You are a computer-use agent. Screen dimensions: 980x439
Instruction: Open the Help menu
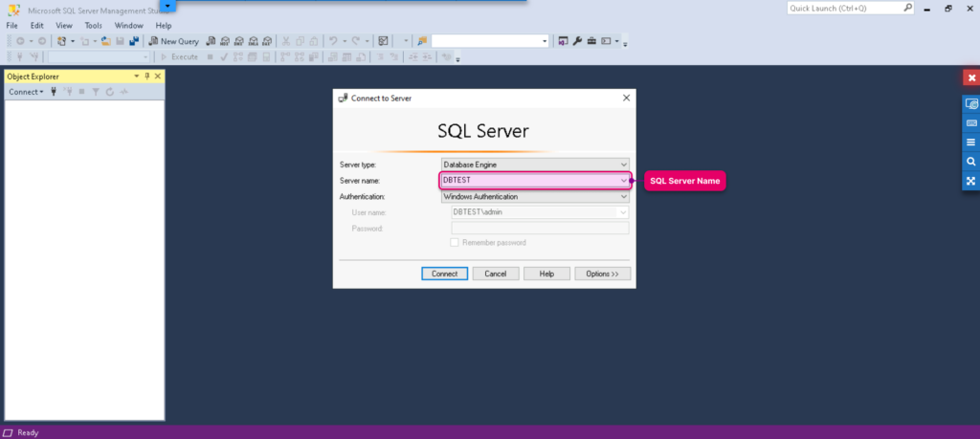tap(164, 26)
